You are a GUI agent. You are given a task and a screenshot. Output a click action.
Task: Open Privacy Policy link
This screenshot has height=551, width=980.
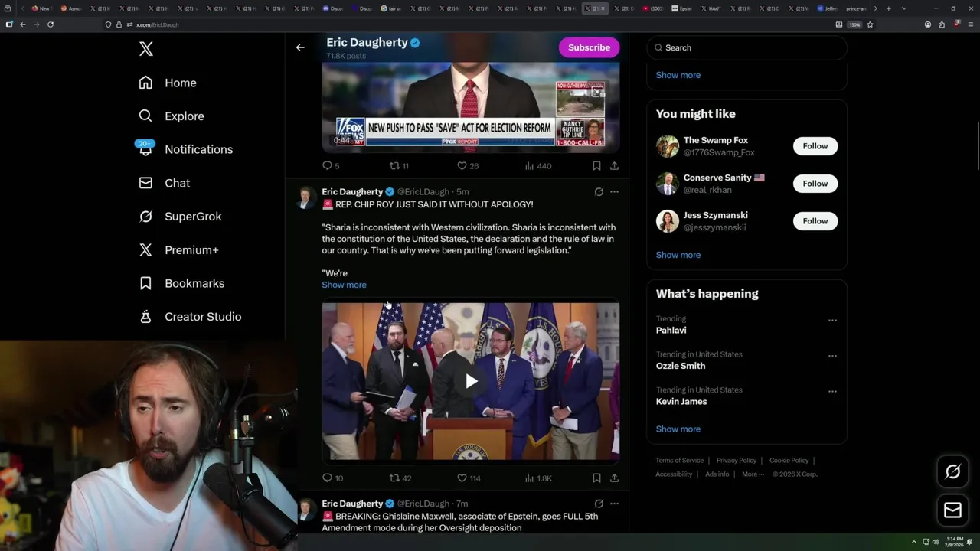pyautogui.click(x=736, y=461)
